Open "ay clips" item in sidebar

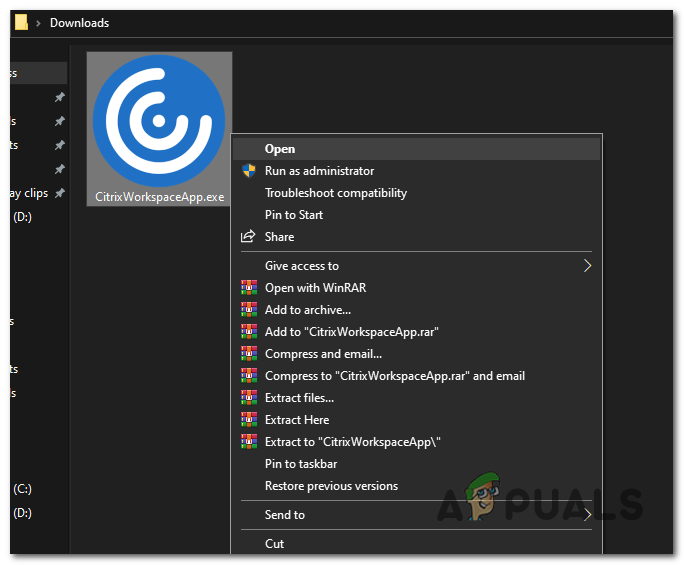coord(29,193)
